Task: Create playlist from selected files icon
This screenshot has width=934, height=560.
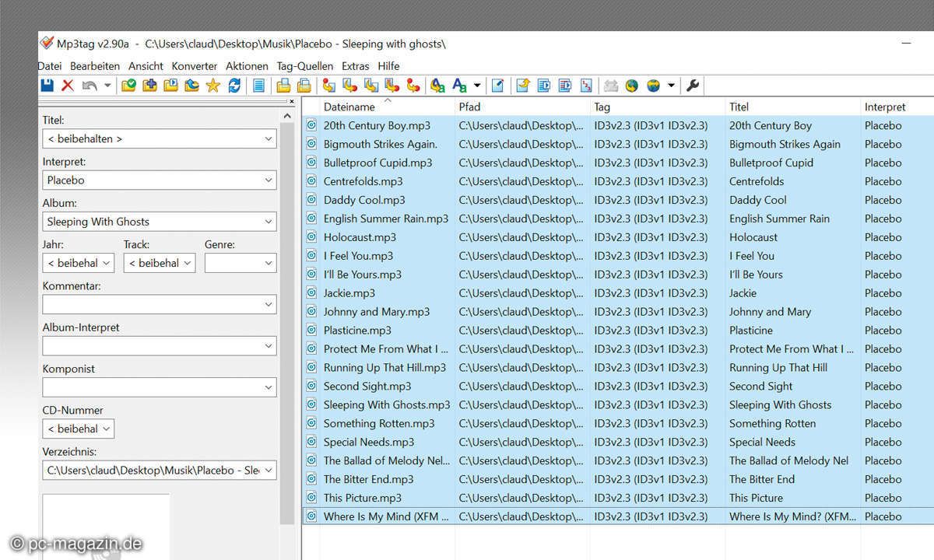Action: (x=565, y=86)
